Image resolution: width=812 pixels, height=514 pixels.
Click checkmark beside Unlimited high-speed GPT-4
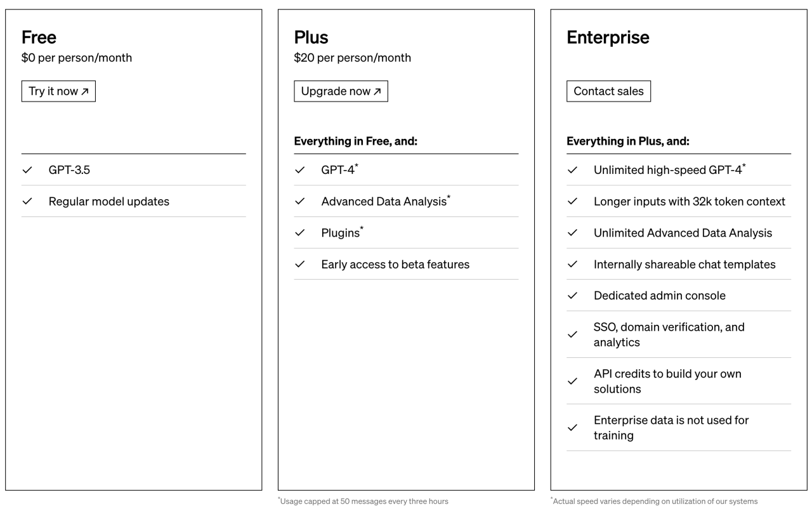click(x=572, y=170)
